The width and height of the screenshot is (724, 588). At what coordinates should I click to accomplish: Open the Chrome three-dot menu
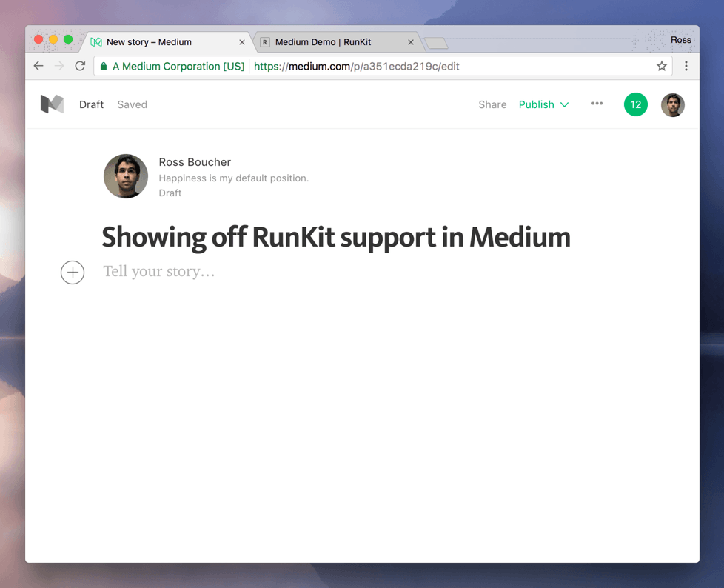point(686,66)
